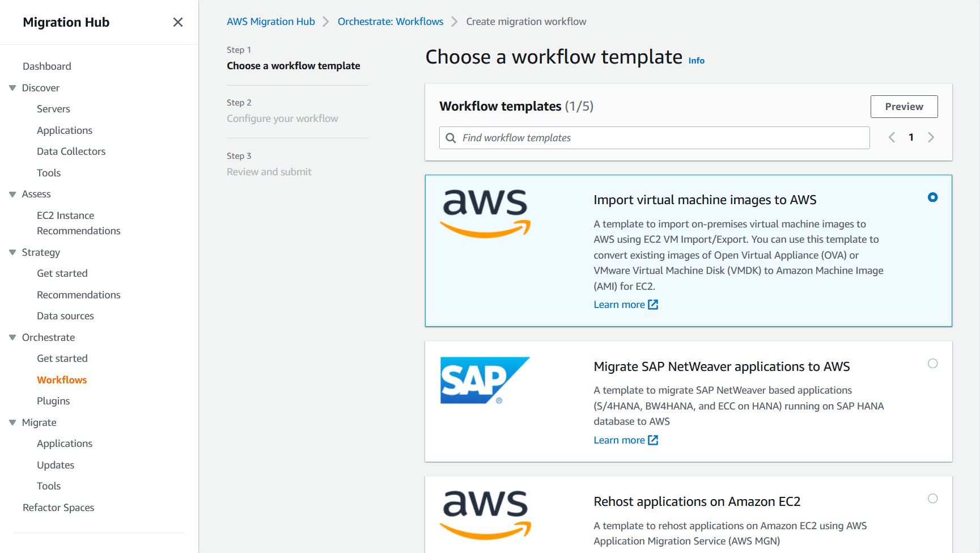Open external link icon under SAP NetWeaver template
The image size is (980, 553).
coord(653,440)
